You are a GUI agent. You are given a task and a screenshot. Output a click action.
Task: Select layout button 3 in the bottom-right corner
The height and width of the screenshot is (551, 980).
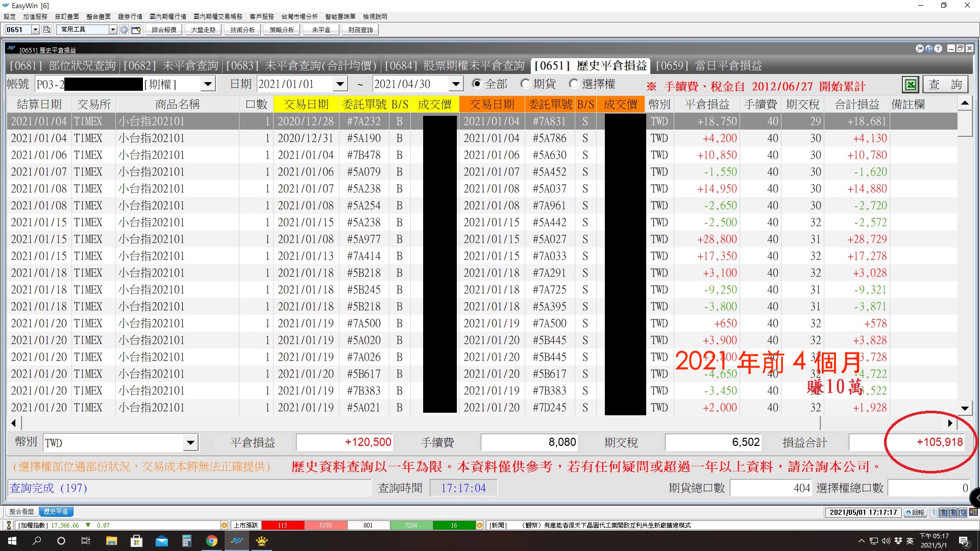coord(953,512)
